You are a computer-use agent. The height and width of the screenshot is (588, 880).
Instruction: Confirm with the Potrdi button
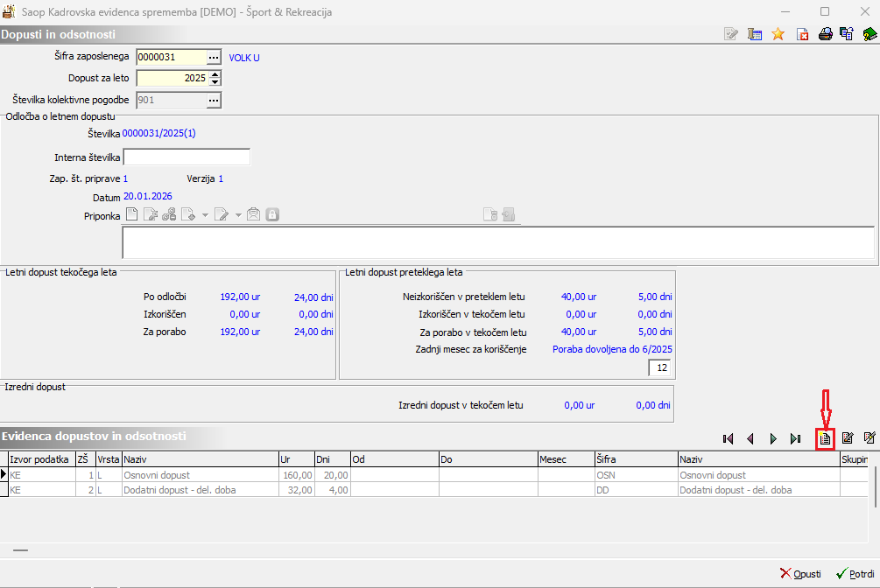(855, 574)
